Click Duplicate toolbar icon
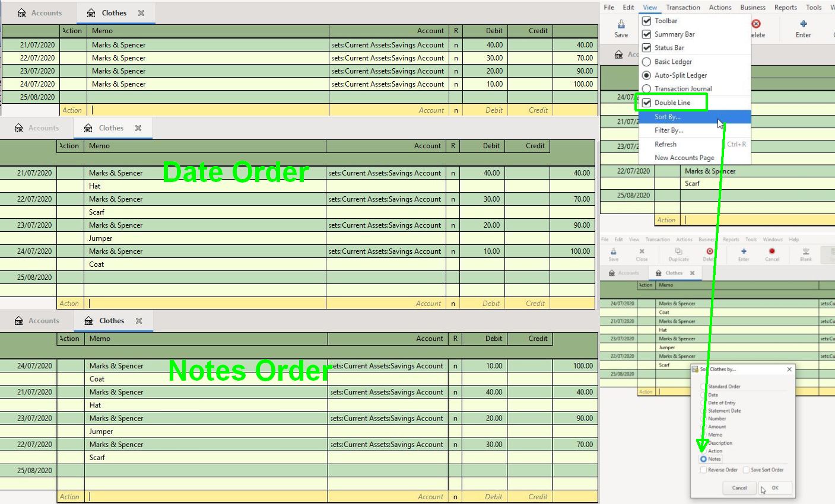The height and width of the screenshot is (504, 835). pyautogui.click(x=678, y=251)
